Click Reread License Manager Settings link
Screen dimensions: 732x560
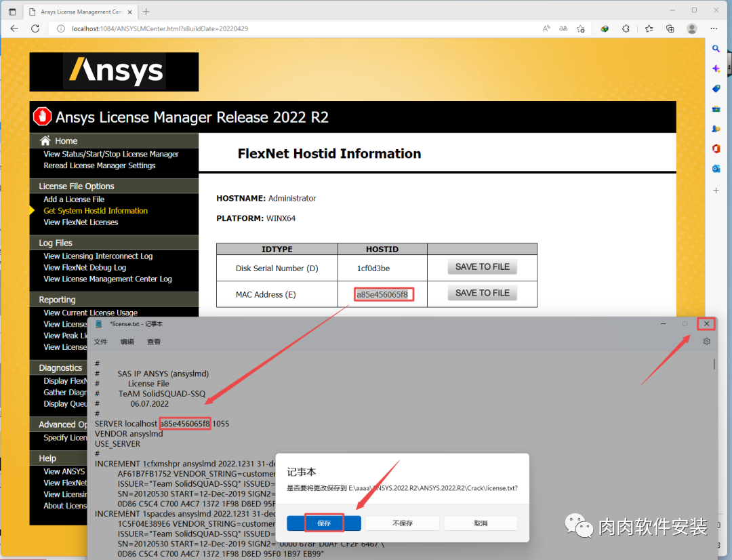point(100,165)
